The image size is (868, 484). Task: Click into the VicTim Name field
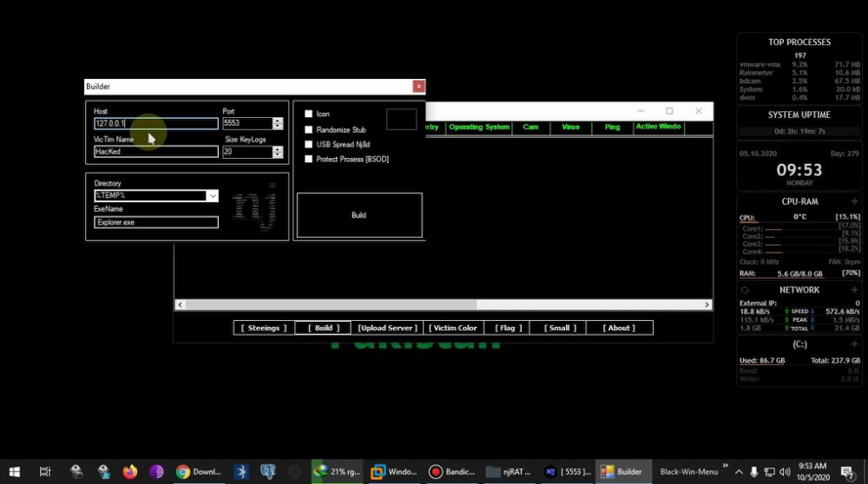click(x=156, y=152)
